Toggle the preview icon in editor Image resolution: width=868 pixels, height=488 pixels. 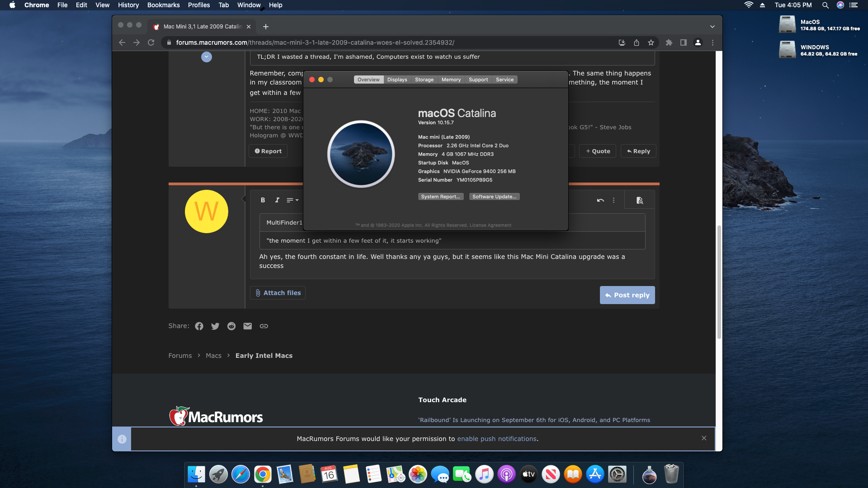click(639, 200)
